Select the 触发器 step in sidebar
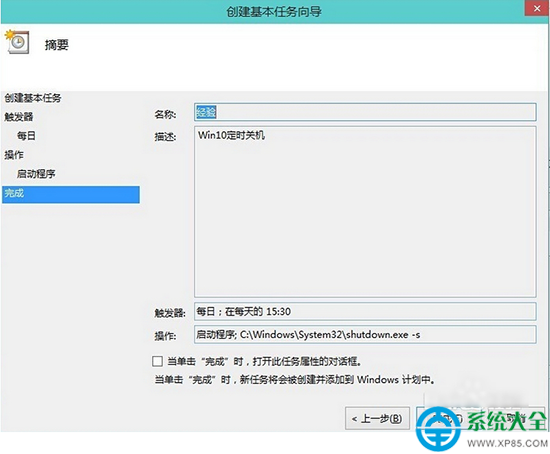 pos(19,117)
